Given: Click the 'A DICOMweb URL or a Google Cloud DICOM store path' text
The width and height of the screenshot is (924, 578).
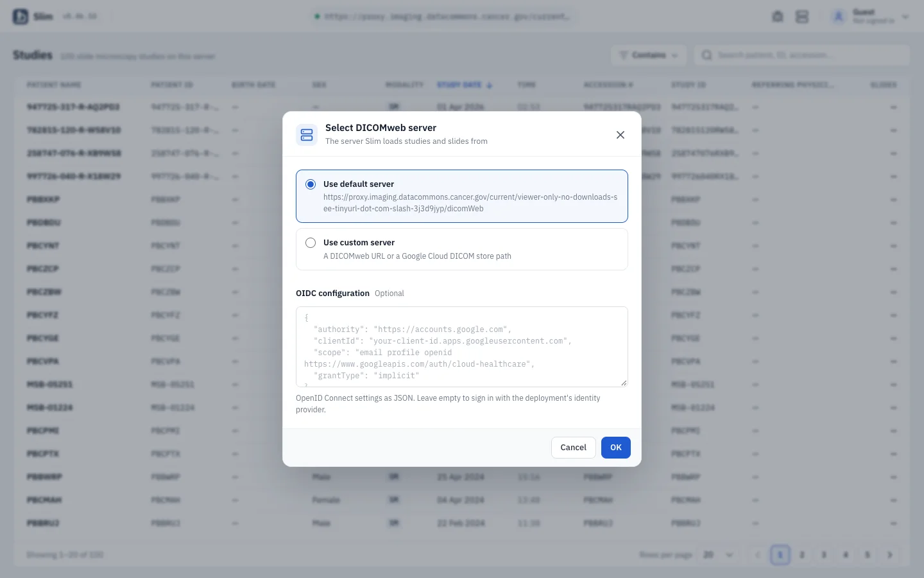Looking at the screenshot, I should 417,256.
